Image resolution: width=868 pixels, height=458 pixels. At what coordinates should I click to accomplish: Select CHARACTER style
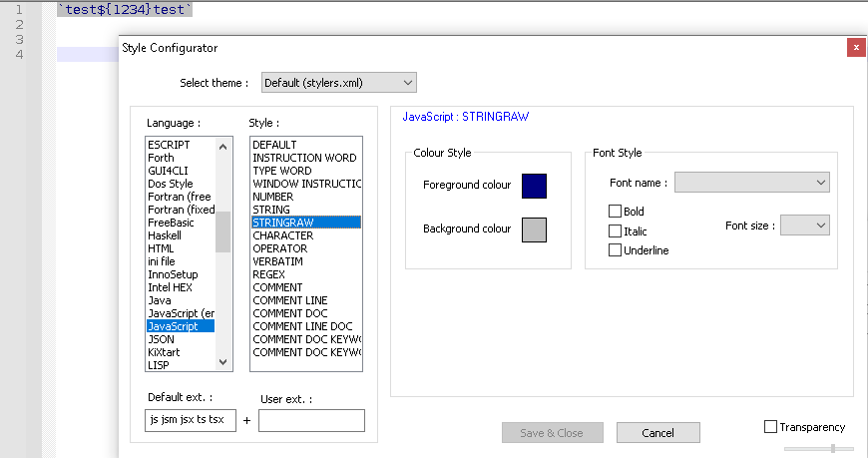306,235
